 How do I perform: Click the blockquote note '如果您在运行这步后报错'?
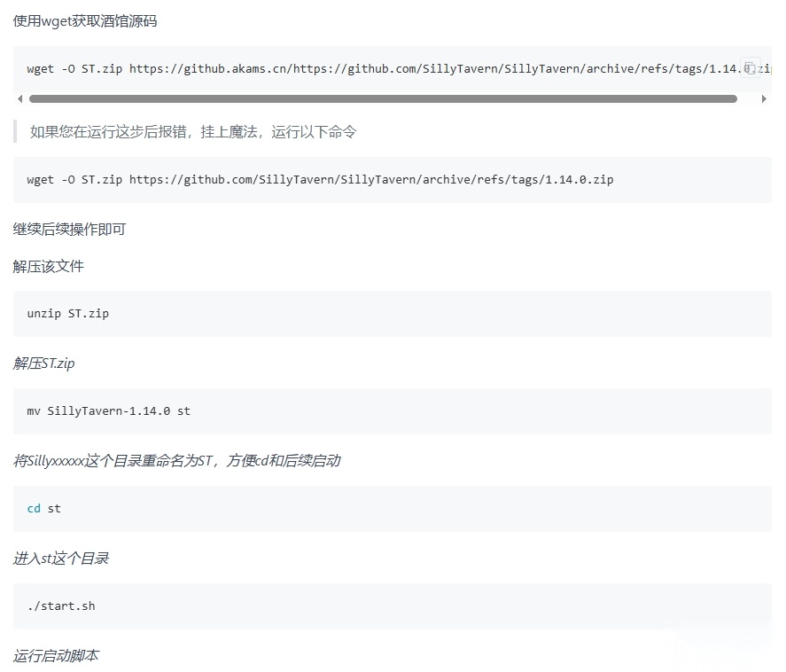(193, 132)
